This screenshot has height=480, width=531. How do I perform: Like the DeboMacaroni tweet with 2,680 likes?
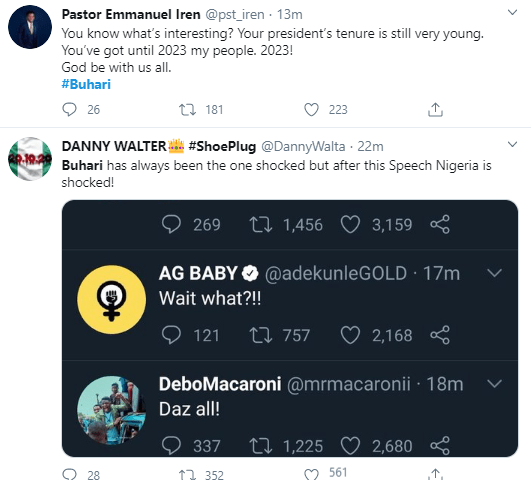click(350, 446)
